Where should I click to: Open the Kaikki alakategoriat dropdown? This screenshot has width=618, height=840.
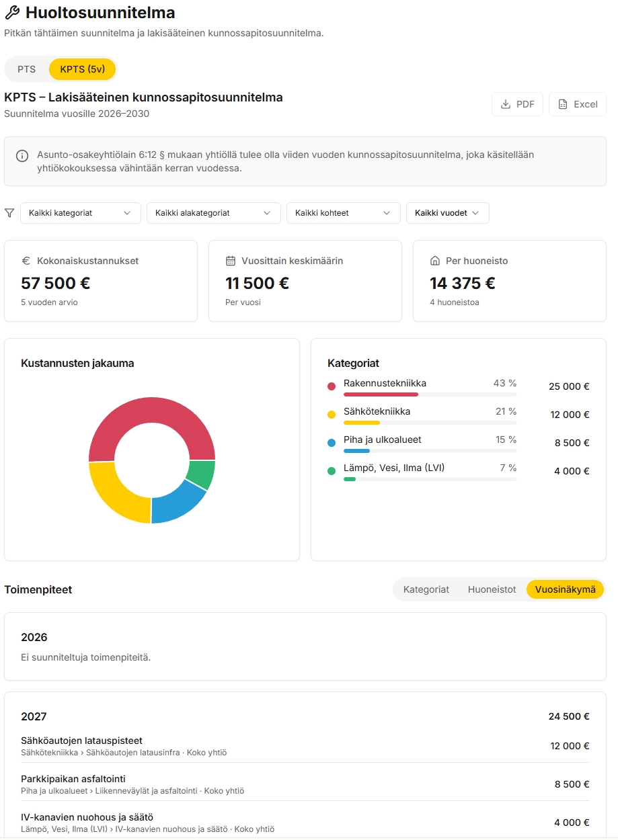pos(214,213)
